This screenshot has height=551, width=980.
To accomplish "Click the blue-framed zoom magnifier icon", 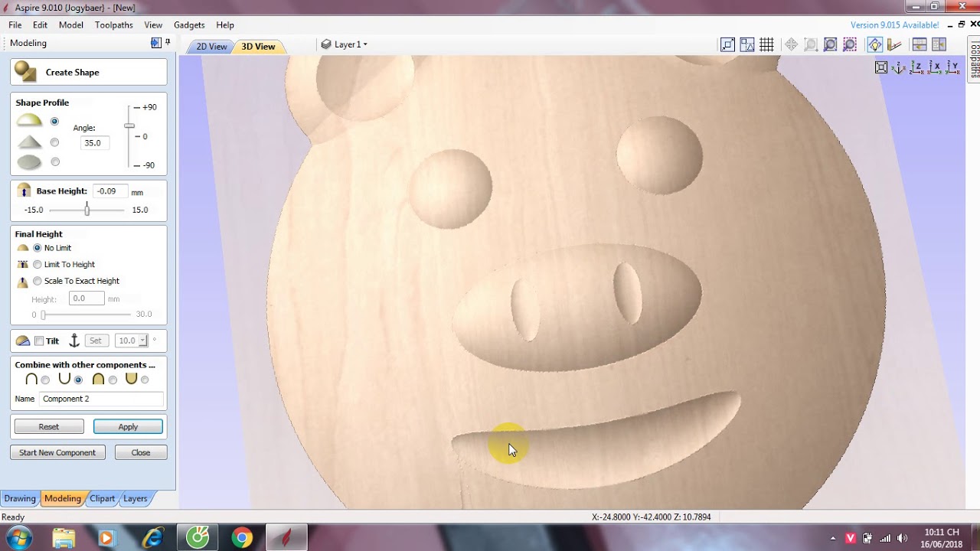I will [x=830, y=44].
